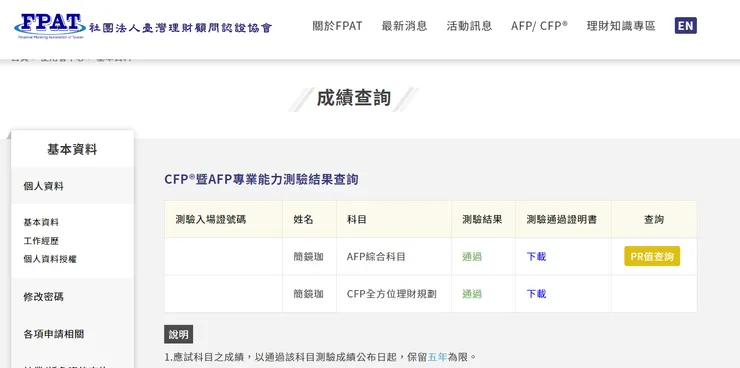Click the 通過 result for AFP綜合科目
Viewport: 740px width, 368px height.
click(472, 257)
